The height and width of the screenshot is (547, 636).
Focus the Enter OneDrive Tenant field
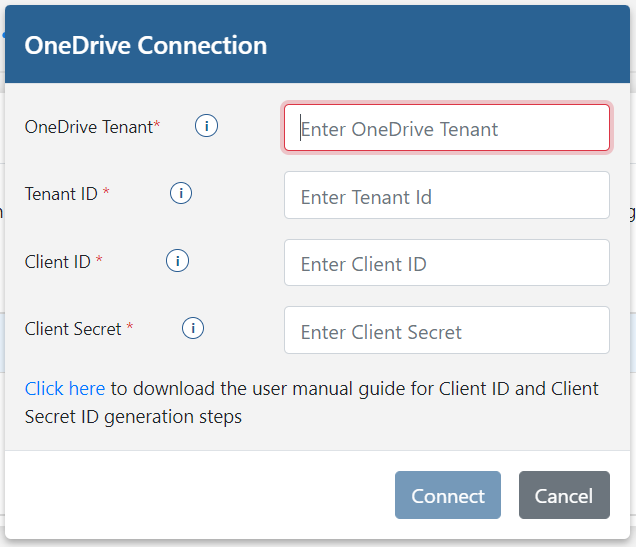[x=447, y=128]
